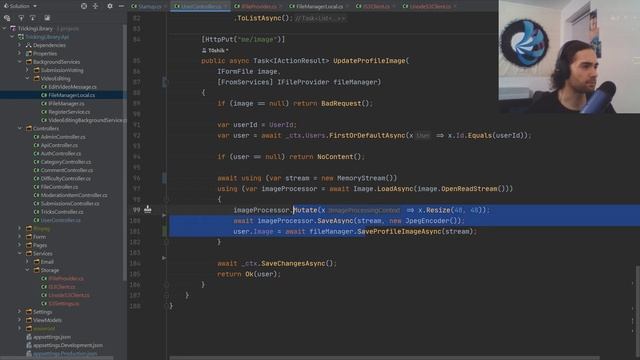Click the expand/collapse all arrows icon
This screenshot has height=360, width=640.
coord(96,6)
